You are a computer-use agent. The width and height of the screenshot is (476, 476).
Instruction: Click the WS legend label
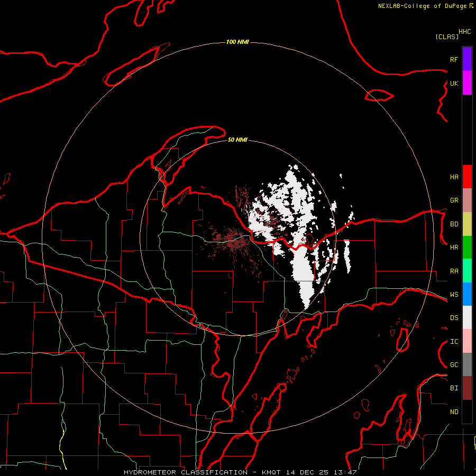[x=454, y=295]
